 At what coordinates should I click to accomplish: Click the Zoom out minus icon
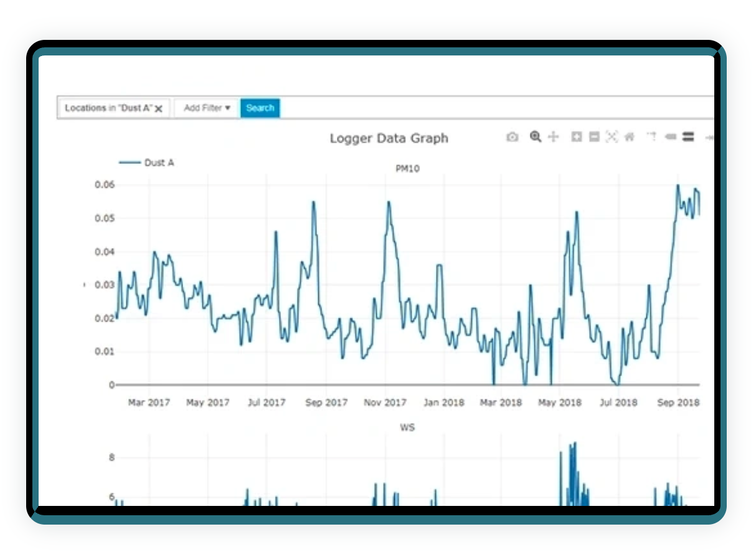tap(594, 137)
